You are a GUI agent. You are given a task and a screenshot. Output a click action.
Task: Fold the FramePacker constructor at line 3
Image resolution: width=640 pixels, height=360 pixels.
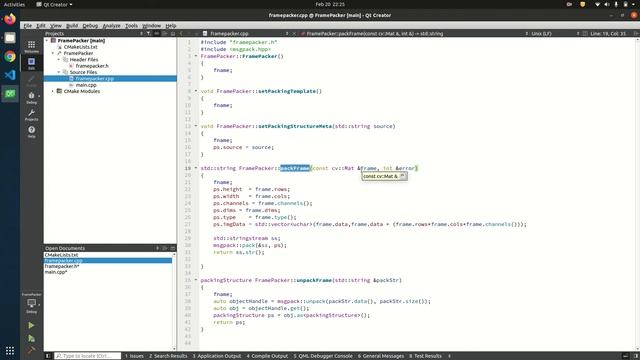pos(196,56)
